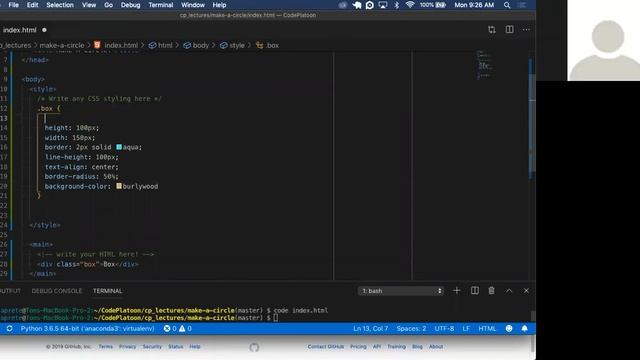
Task: Go to line via Ln 13, Col 7
Action: coord(371,329)
